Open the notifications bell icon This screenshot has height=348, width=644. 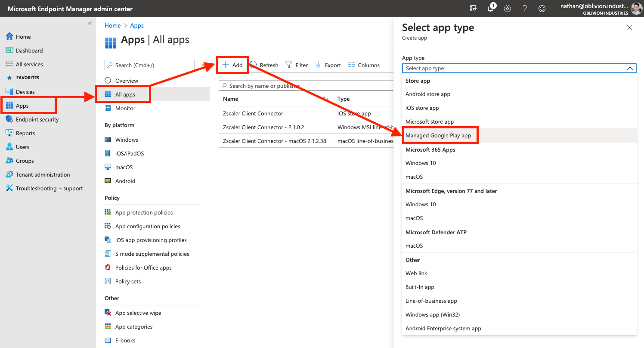click(490, 9)
